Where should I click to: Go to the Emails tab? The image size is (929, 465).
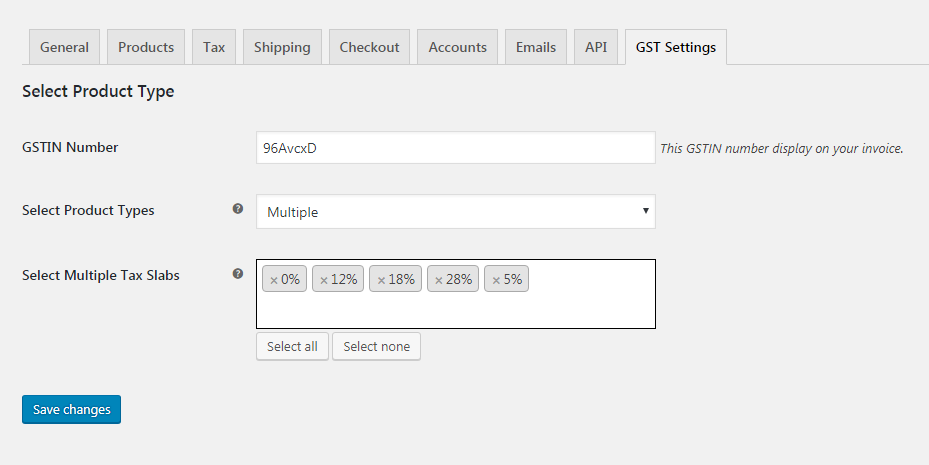click(536, 47)
